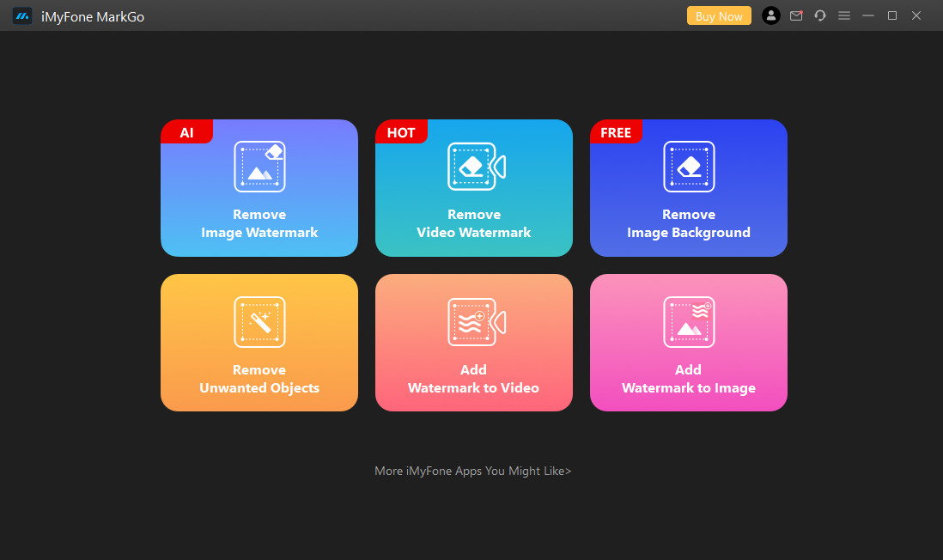Launch the Remove Image Background tool
The width and height of the screenshot is (943, 560).
[688, 188]
